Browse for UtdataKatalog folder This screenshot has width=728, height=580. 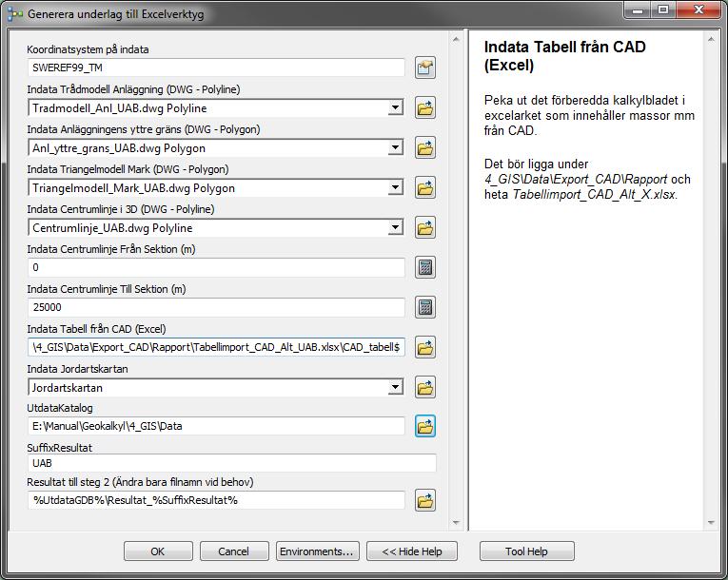[424, 426]
